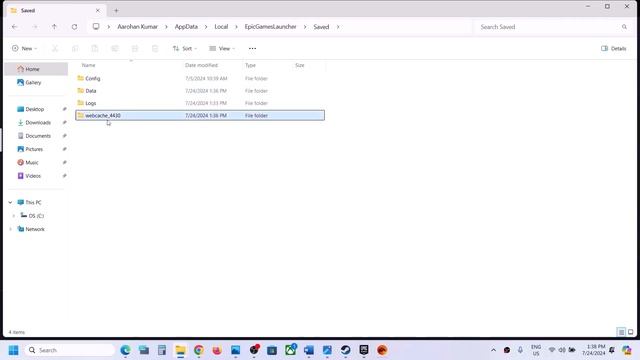The image size is (640, 360).
Task: Sort by Type column header
Action: pos(250,65)
